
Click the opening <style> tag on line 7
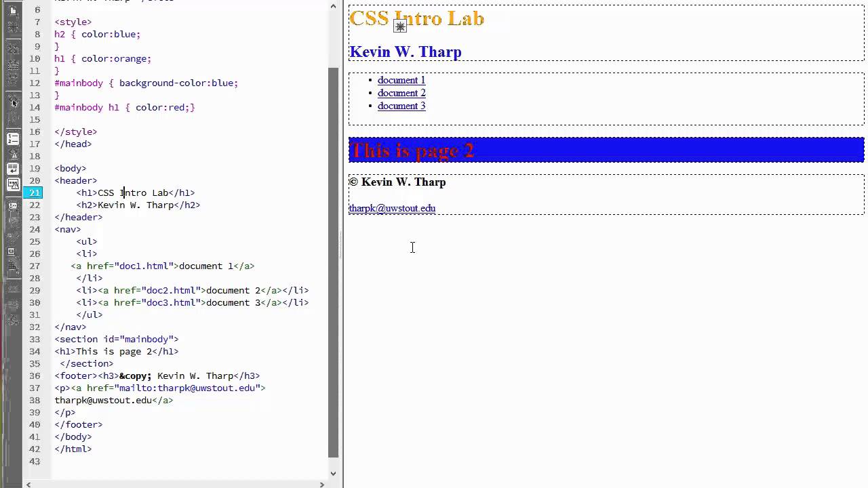point(73,22)
